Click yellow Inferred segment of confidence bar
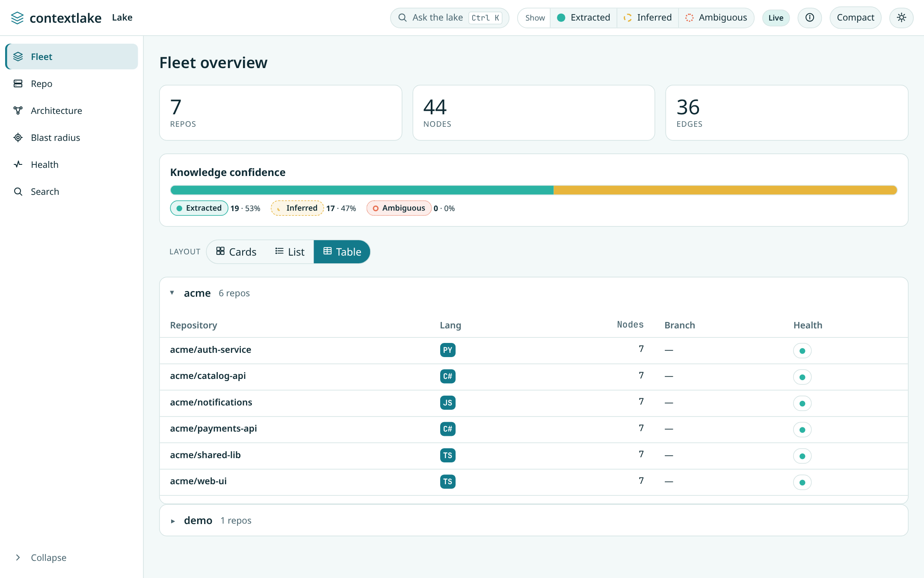Viewport: 924px width, 578px height. 725,190
